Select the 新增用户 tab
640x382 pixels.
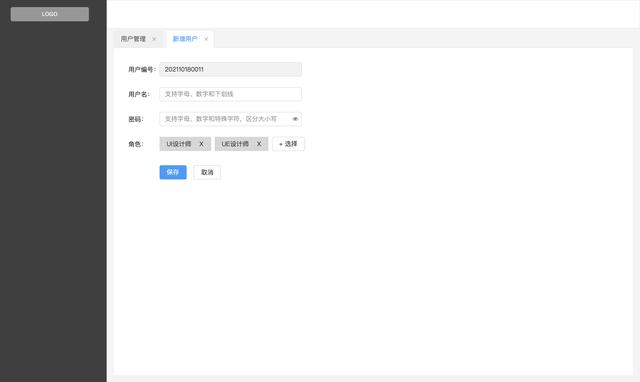[185, 39]
